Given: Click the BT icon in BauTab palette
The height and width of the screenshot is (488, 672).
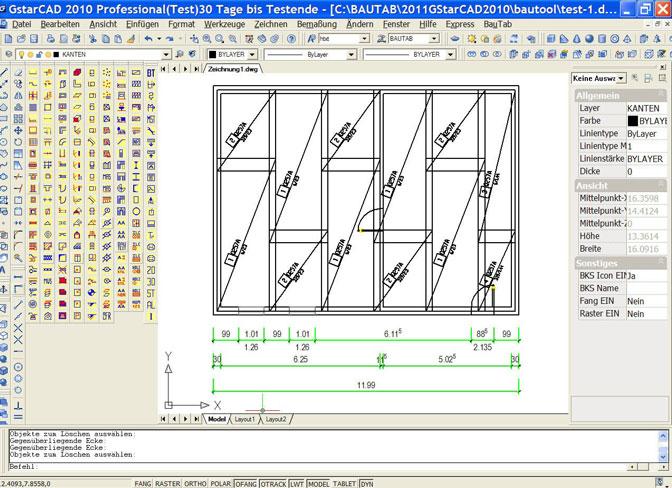Looking at the screenshot, I should [x=150, y=73].
